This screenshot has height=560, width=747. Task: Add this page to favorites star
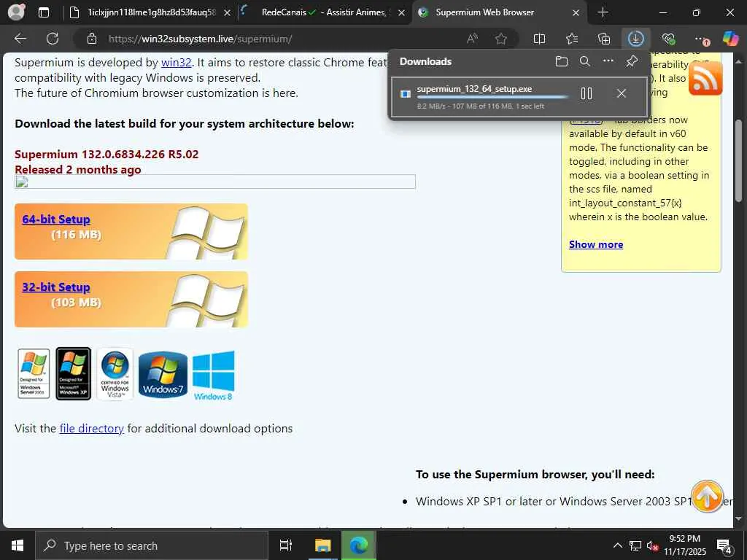coord(500,39)
